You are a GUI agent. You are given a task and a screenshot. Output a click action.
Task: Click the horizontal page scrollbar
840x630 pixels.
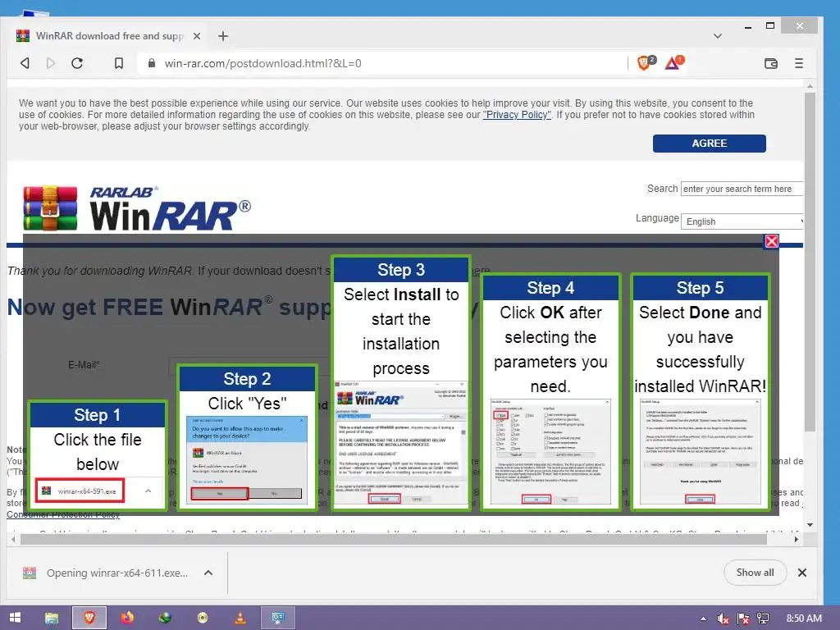pos(393,539)
